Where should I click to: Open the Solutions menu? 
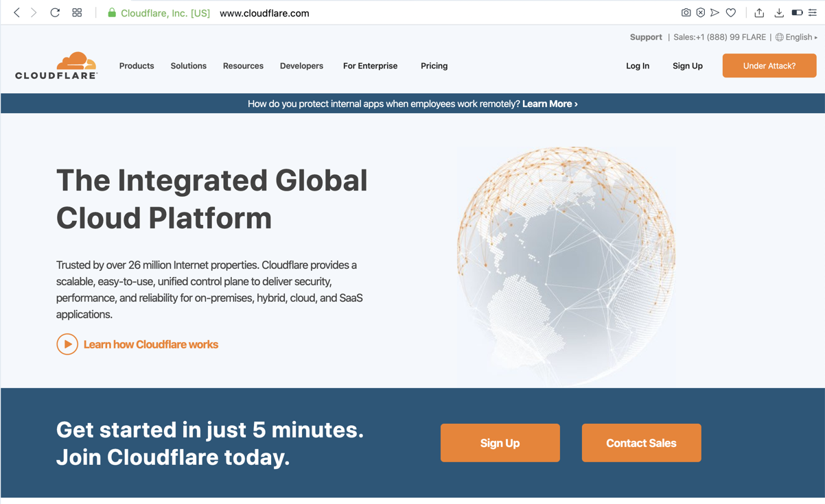coord(189,66)
